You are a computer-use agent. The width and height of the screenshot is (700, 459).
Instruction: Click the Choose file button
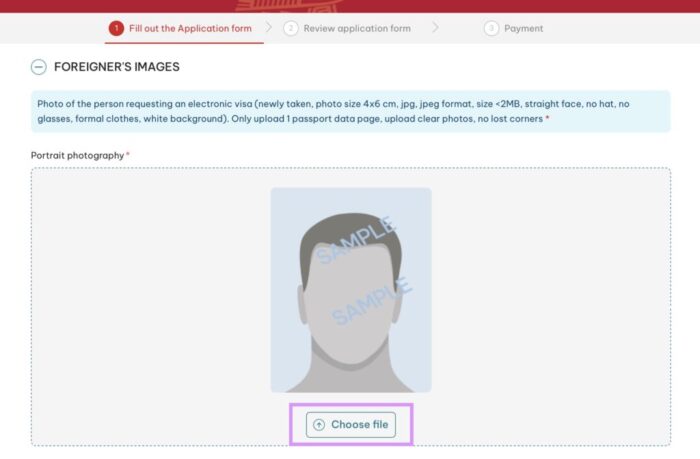click(x=351, y=425)
